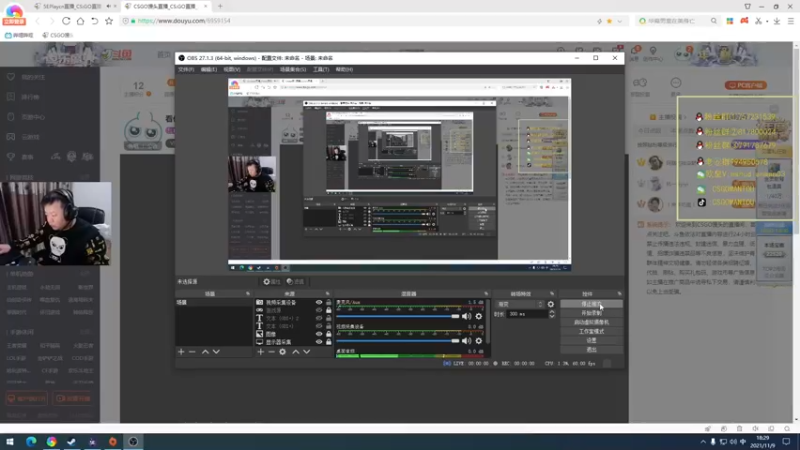
Task: Pop out the Controls dock via its header icon
Action: (x=619, y=294)
